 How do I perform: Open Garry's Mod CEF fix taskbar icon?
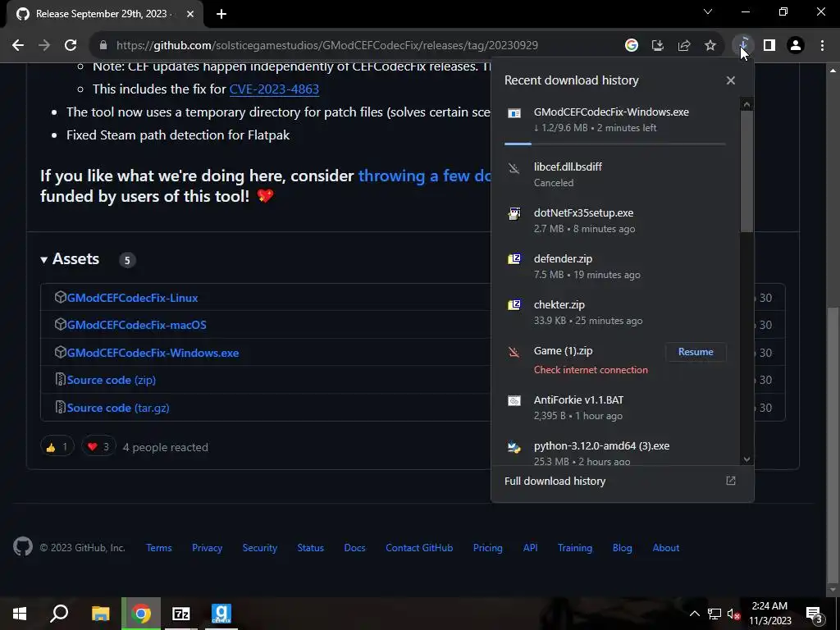221,614
